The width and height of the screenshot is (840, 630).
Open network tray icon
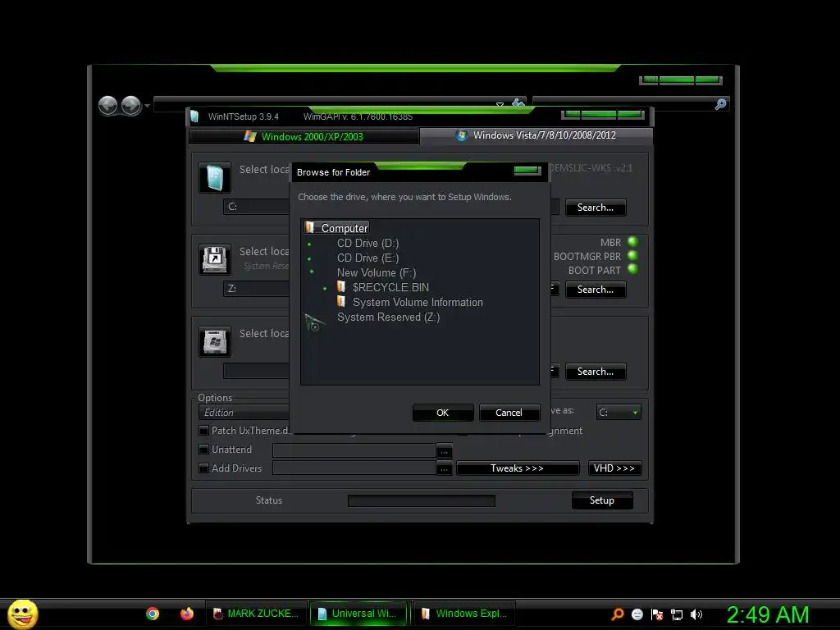pyautogui.click(x=677, y=615)
